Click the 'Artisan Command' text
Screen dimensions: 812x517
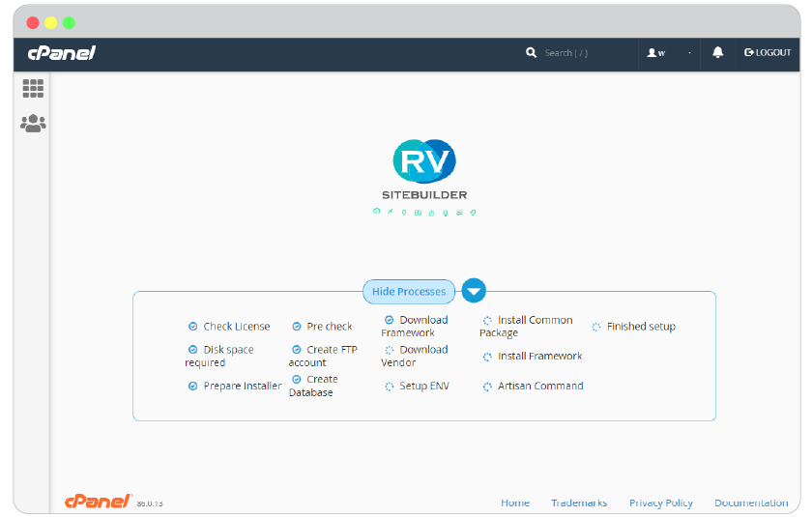(x=540, y=387)
